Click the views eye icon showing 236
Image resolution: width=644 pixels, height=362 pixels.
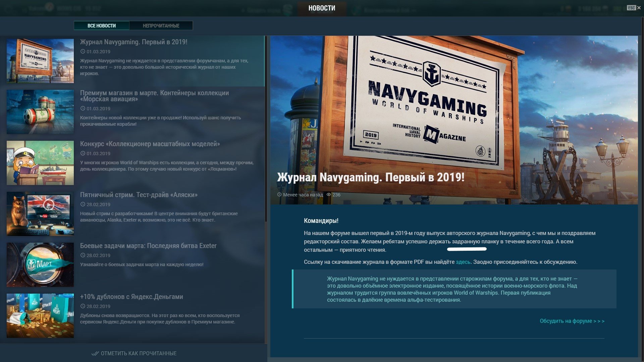click(329, 195)
